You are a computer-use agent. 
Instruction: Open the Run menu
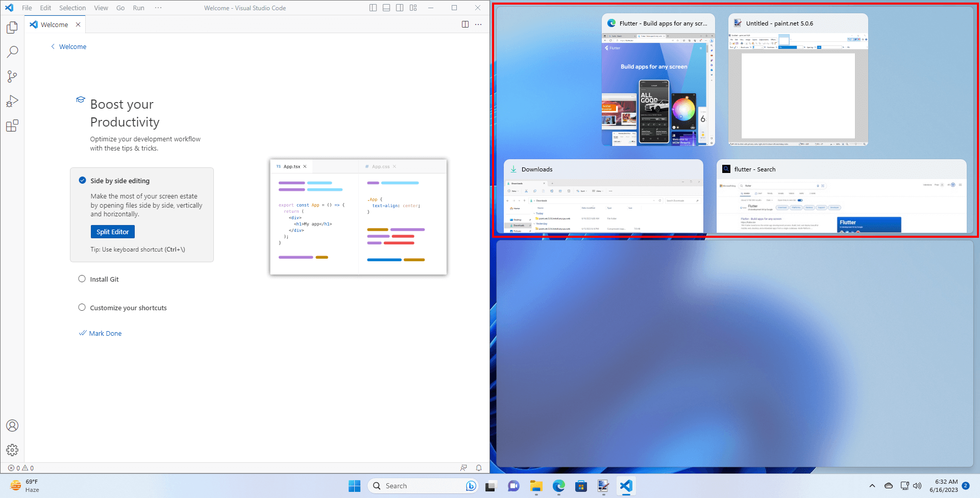click(x=138, y=8)
